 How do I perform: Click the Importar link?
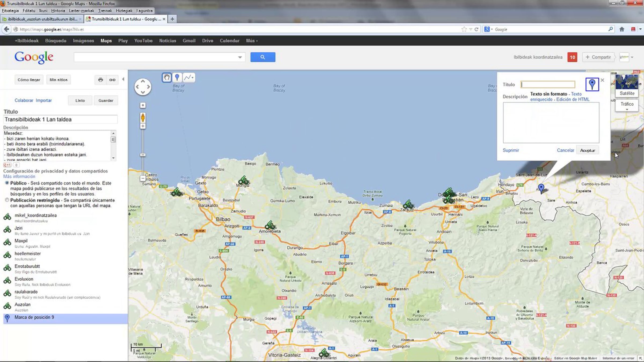(43, 100)
